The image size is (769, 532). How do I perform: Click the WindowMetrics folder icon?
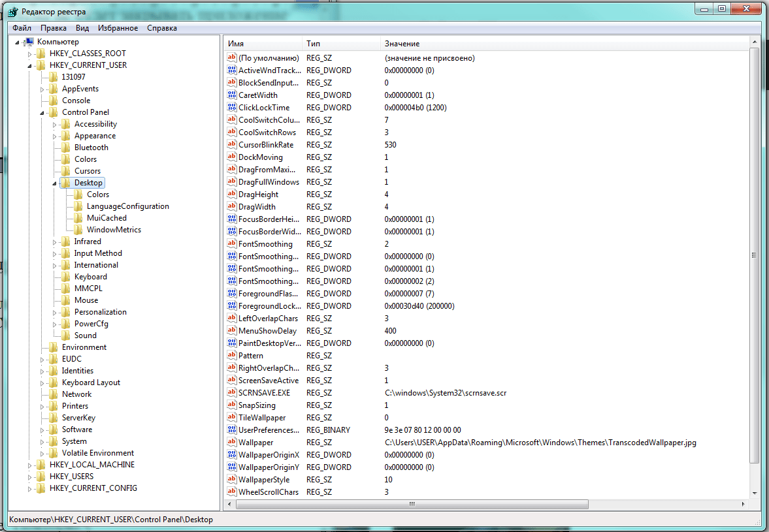pyautogui.click(x=78, y=230)
